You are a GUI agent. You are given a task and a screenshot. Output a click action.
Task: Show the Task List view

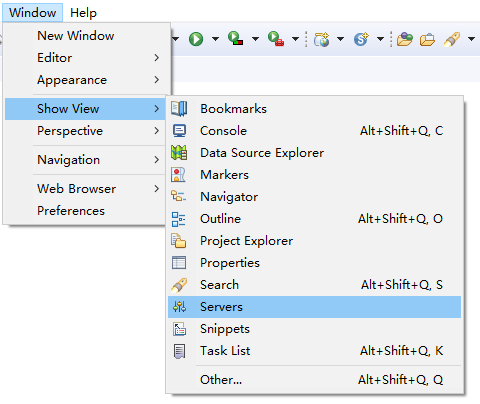click(x=314, y=351)
